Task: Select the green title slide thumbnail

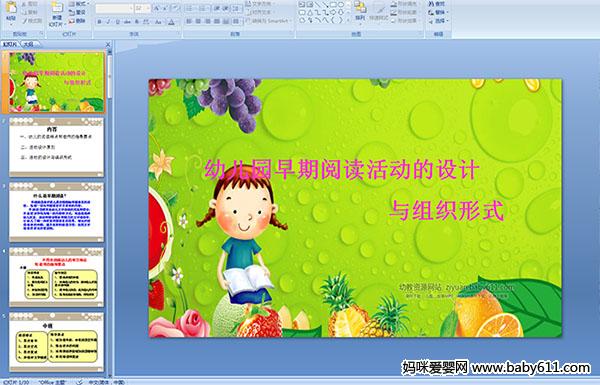Action: coord(57,82)
